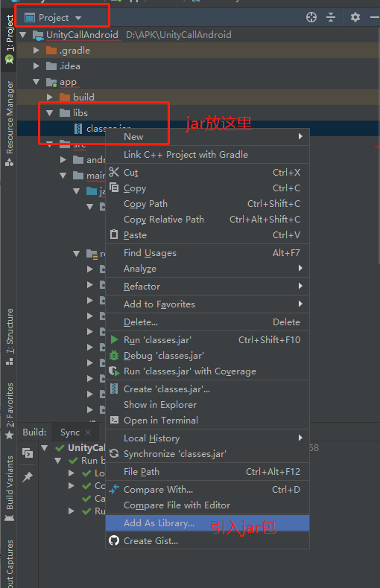Select the app module row

[198, 82]
